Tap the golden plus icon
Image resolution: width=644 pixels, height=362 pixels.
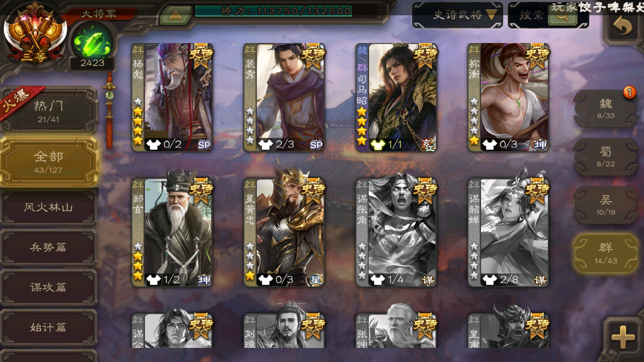click(623, 337)
